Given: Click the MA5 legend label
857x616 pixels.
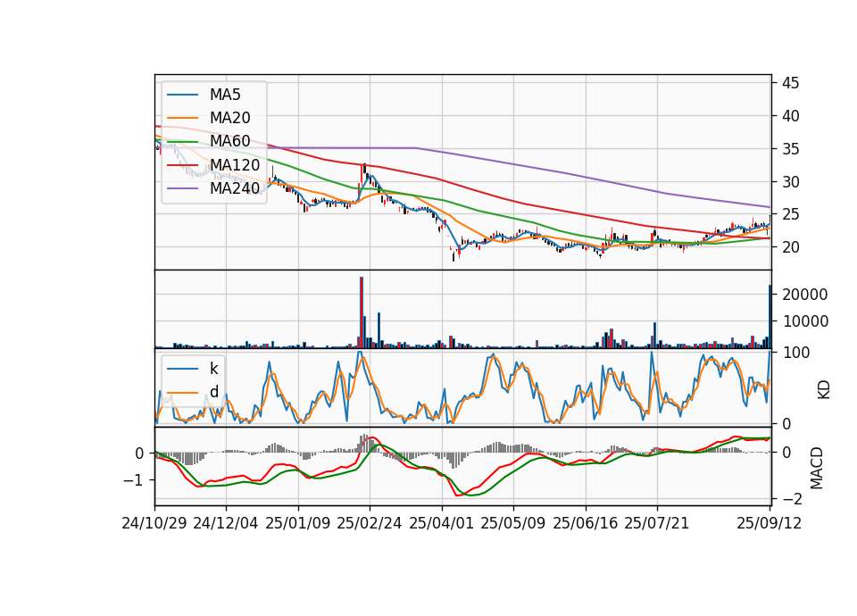Looking at the screenshot, I should click(225, 95).
